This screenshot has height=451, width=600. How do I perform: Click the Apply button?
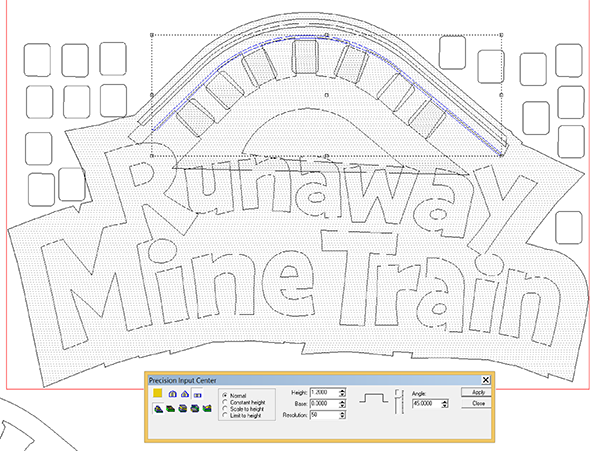476,392
